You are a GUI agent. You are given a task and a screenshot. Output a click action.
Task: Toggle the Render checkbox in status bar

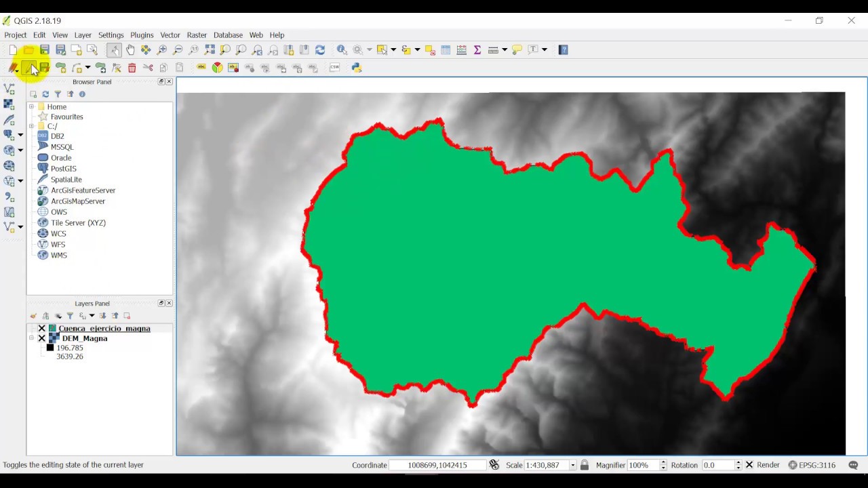click(749, 465)
